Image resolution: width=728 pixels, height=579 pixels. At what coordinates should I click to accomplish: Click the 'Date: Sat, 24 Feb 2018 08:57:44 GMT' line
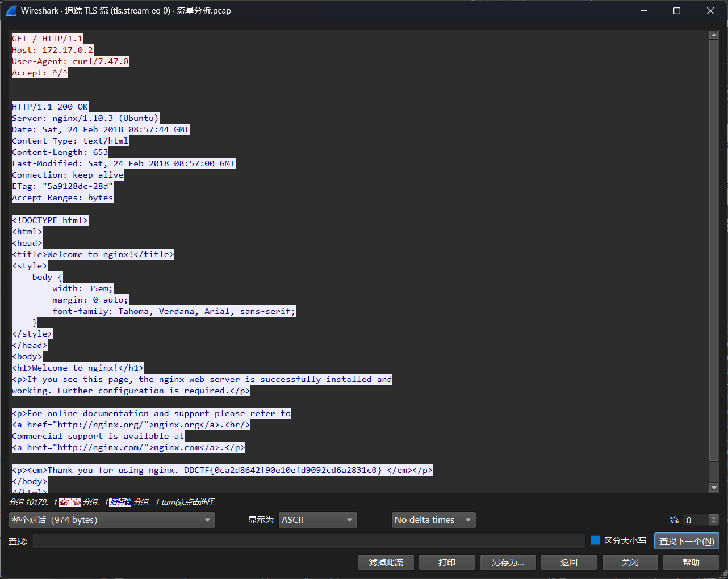(x=101, y=129)
